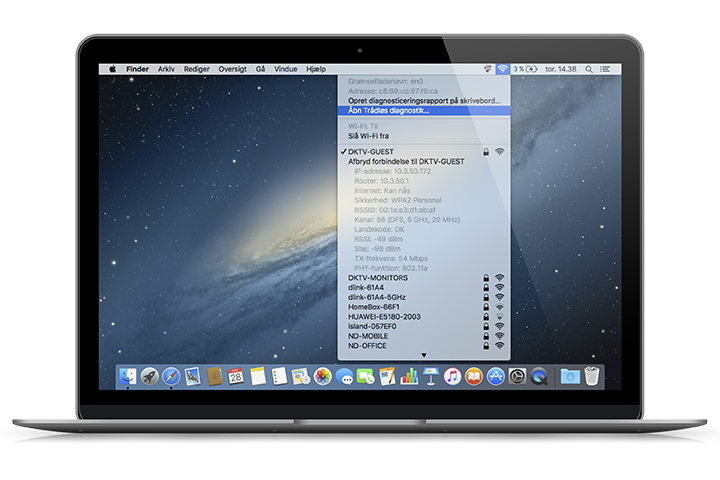Launch Safari from the dock
720x480 pixels.
coord(171,377)
